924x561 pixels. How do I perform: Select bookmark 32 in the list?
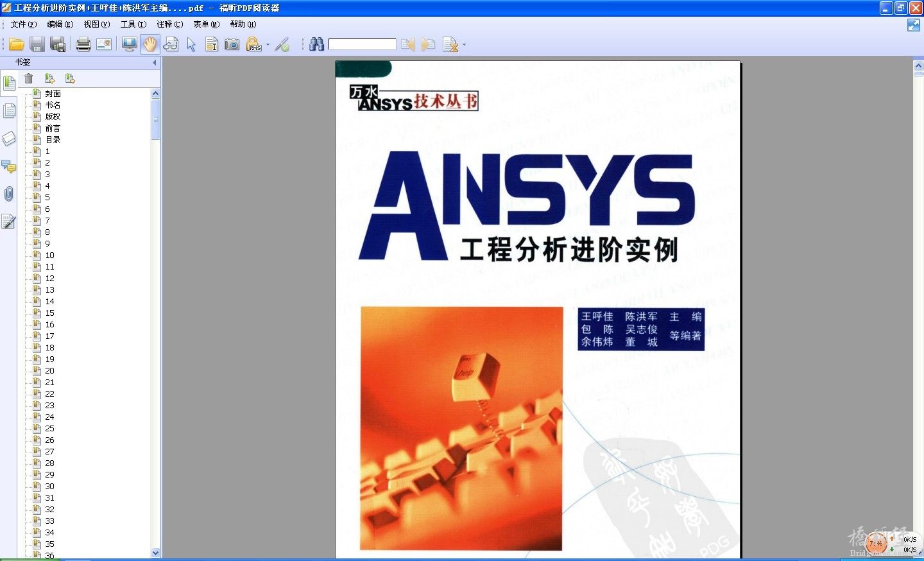point(50,510)
